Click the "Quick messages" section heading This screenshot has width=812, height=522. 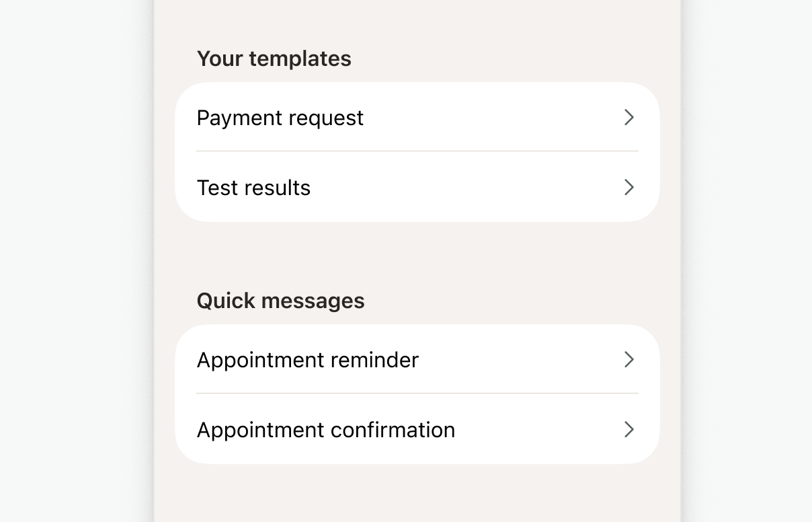tap(280, 301)
